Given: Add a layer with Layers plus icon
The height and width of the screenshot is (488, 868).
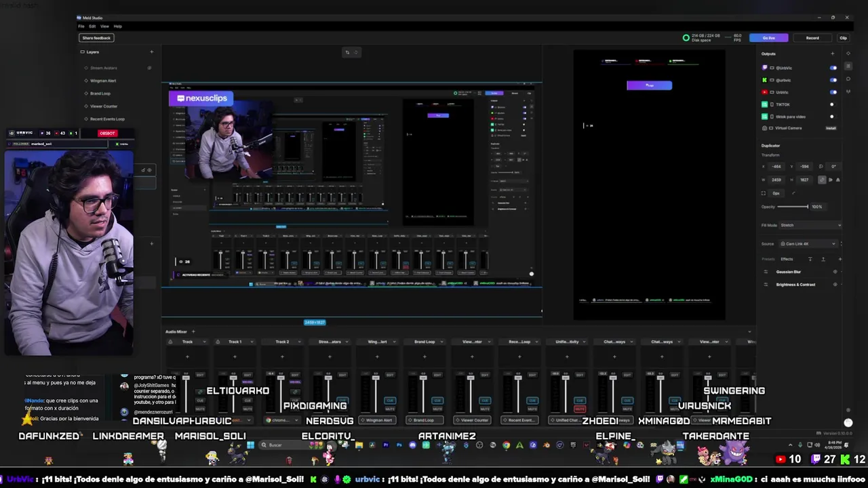Looking at the screenshot, I should click(x=151, y=52).
